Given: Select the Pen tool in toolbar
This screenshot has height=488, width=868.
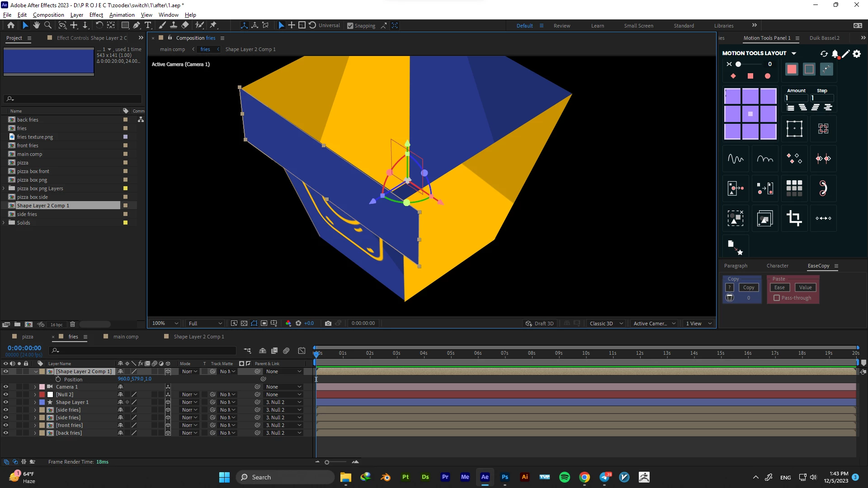Looking at the screenshot, I should 136,25.
